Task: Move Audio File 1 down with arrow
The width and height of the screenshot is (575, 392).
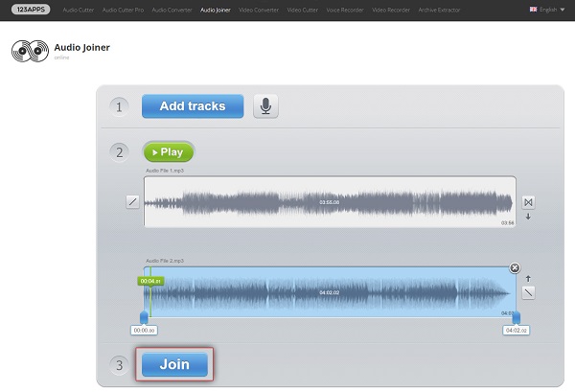Action: (528, 217)
